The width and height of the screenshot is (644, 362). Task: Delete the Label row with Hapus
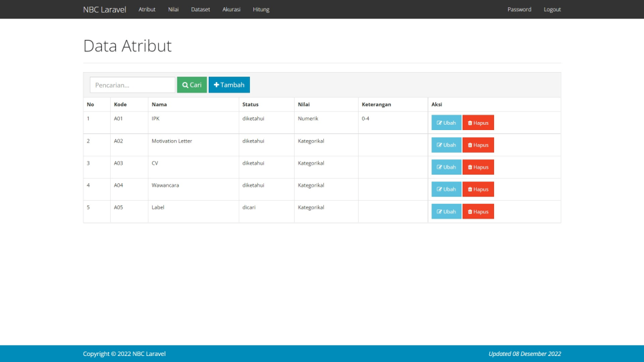coord(478,211)
